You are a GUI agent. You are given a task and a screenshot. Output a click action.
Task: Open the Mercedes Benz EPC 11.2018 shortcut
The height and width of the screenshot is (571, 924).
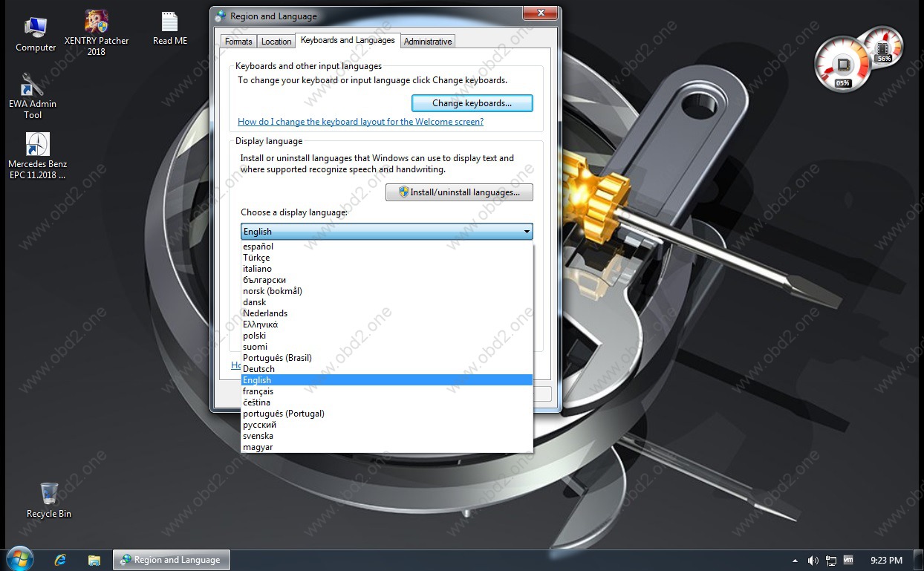coord(37,145)
